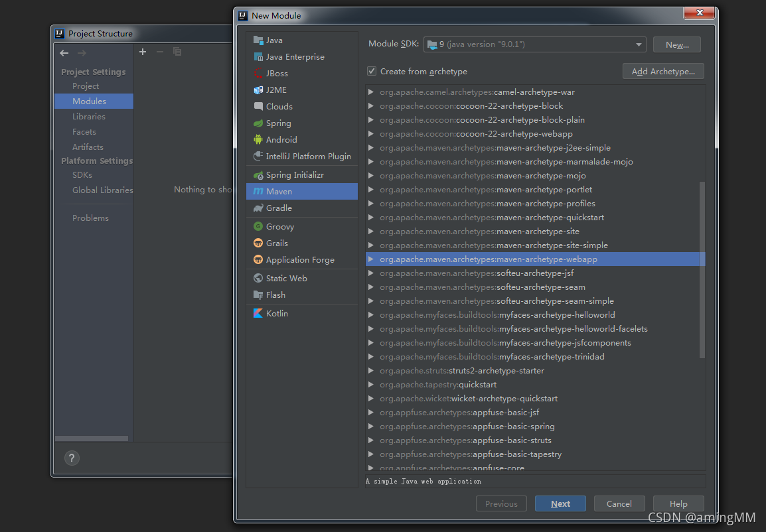The width and height of the screenshot is (766, 532).
Task: Expand the maven-archetype-quickstart node
Action: (371, 217)
